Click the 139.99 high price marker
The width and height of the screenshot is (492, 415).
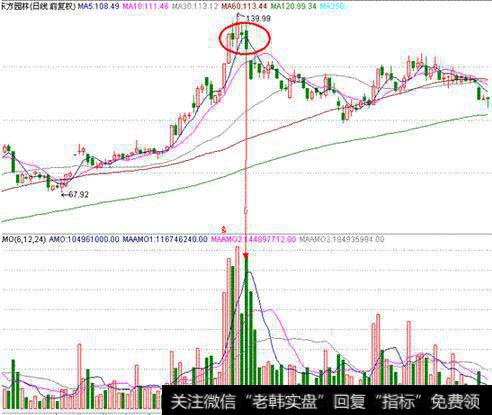258,19
